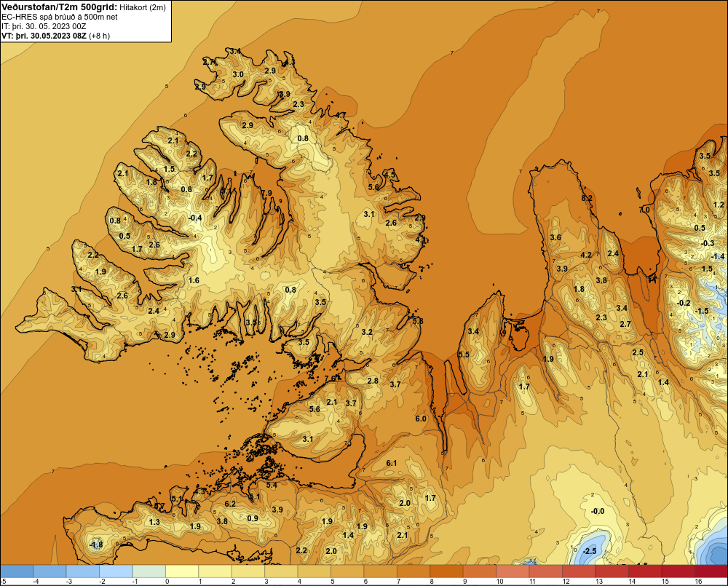Screen dimensions: 728x586
Task: Click the 5.4 temperature label
Action: pyautogui.click(x=272, y=486)
